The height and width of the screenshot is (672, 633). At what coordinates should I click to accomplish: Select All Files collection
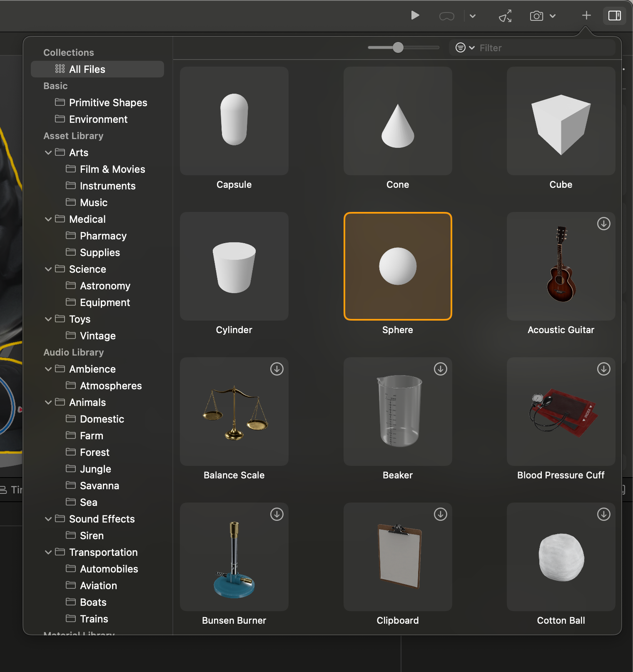pos(97,69)
